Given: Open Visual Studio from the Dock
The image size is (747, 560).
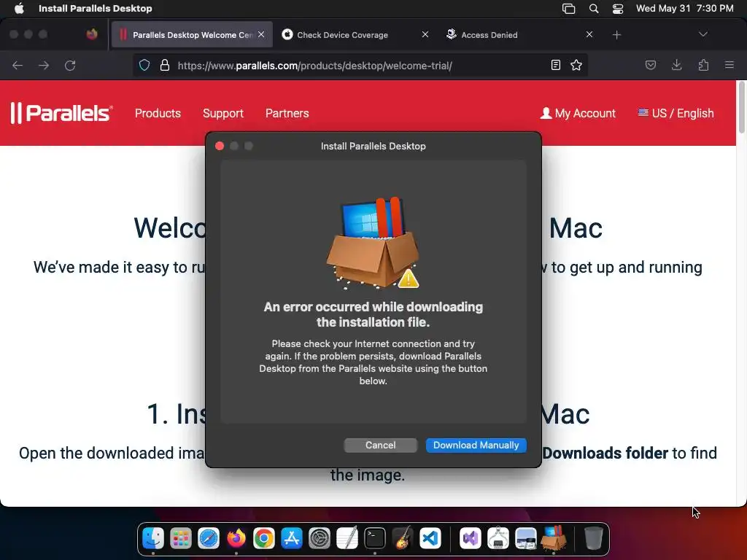Looking at the screenshot, I should tap(471, 539).
